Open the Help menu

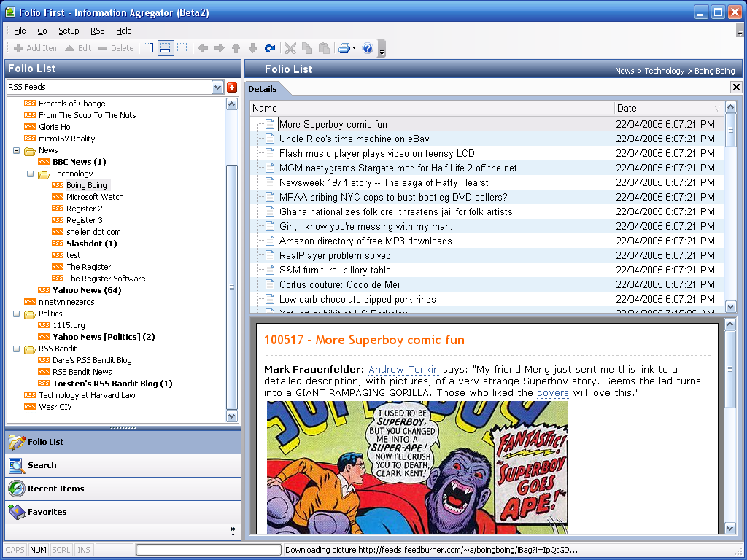pyautogui.click(x=124, y=31)
